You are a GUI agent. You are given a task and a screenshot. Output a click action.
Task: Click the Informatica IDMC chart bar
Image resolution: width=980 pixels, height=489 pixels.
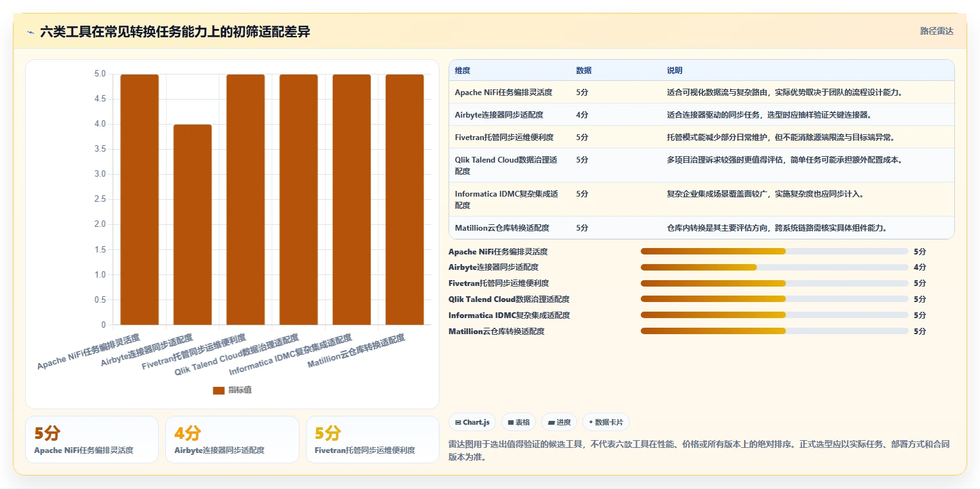pos(352,199)
